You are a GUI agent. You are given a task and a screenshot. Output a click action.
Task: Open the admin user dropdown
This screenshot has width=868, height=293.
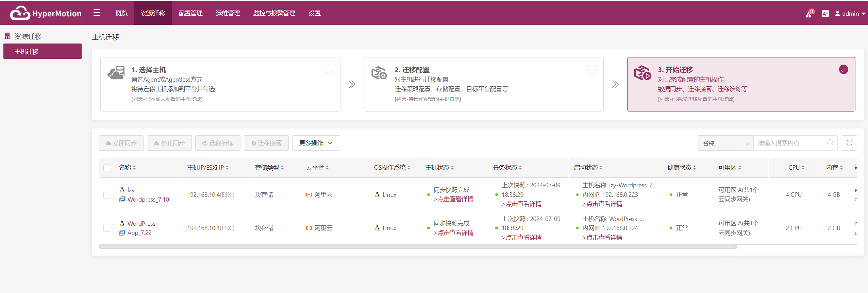coord(850,14)
